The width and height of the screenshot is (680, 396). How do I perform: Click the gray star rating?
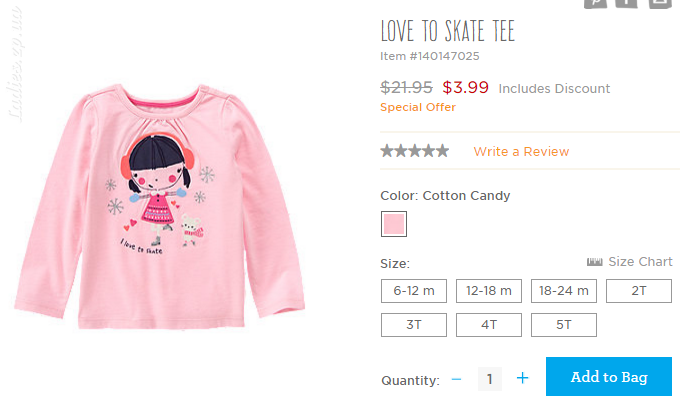coord(415,151)
